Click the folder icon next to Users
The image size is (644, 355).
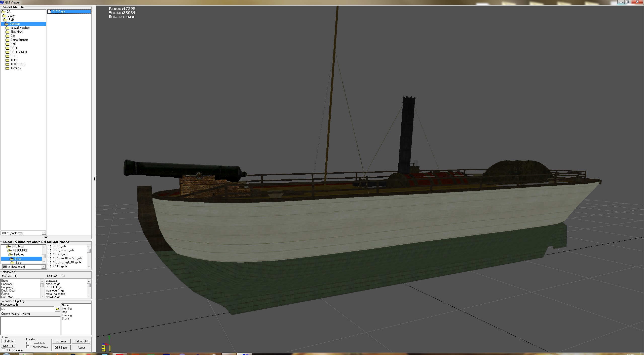click(4, 16)
